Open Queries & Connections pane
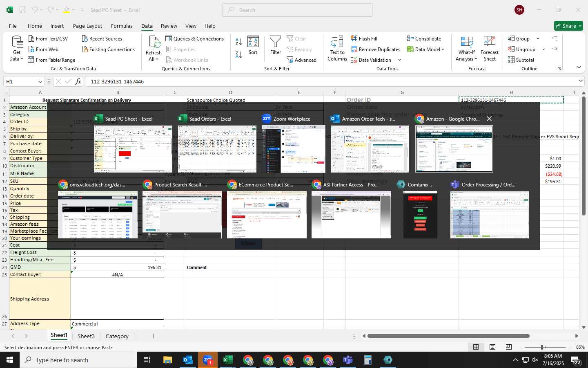Viewport: 588px width, 368px height. click(194, 39)
